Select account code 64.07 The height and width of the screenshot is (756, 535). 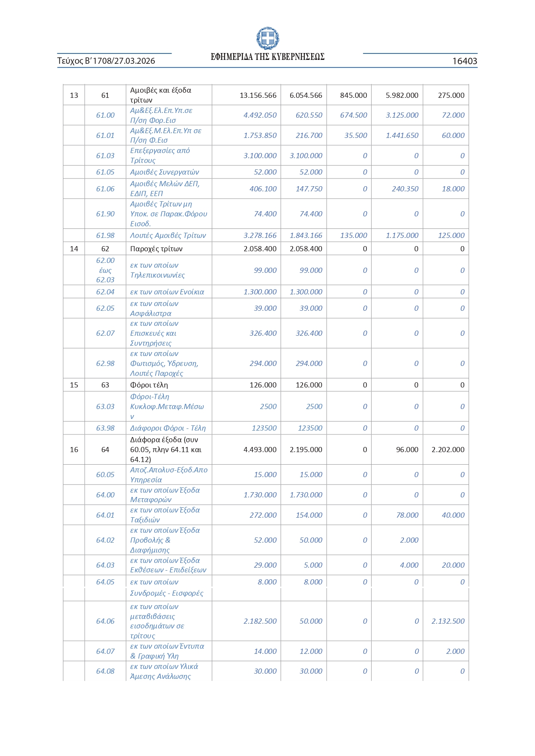pyautogui.click(x=105, y=651)
